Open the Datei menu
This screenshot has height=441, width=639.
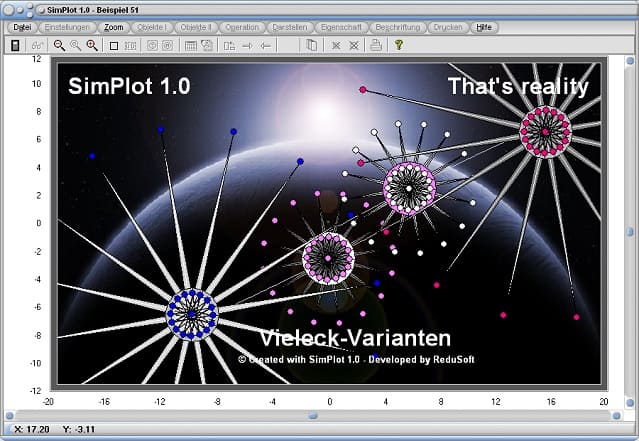click(22, 27)
